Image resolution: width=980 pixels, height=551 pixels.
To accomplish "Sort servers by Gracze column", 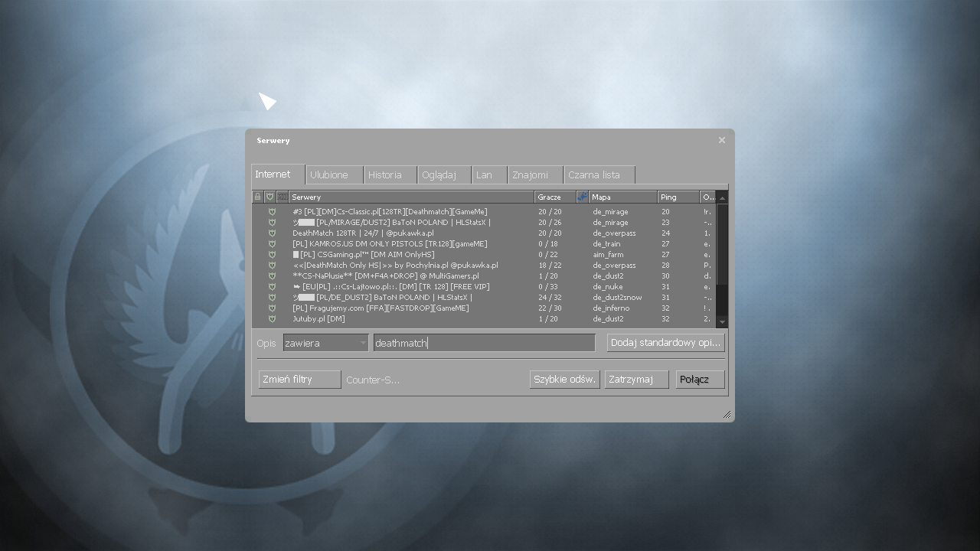I will [554, 197].
